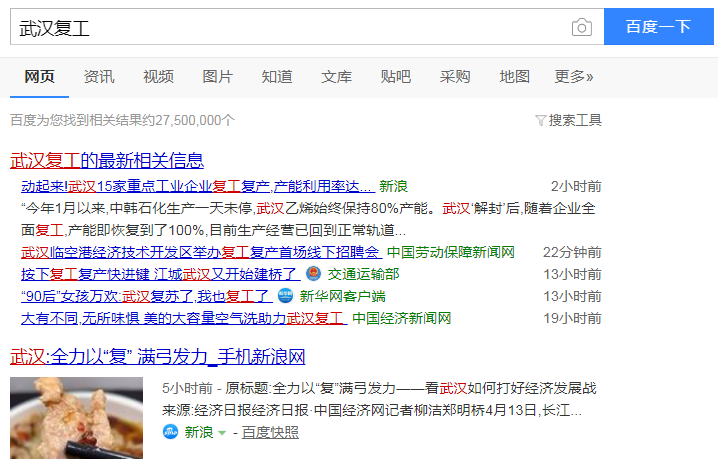Open the 知道 tab
Screen dimensions: 718x466
pyautogui.click(x=277, y=76)
